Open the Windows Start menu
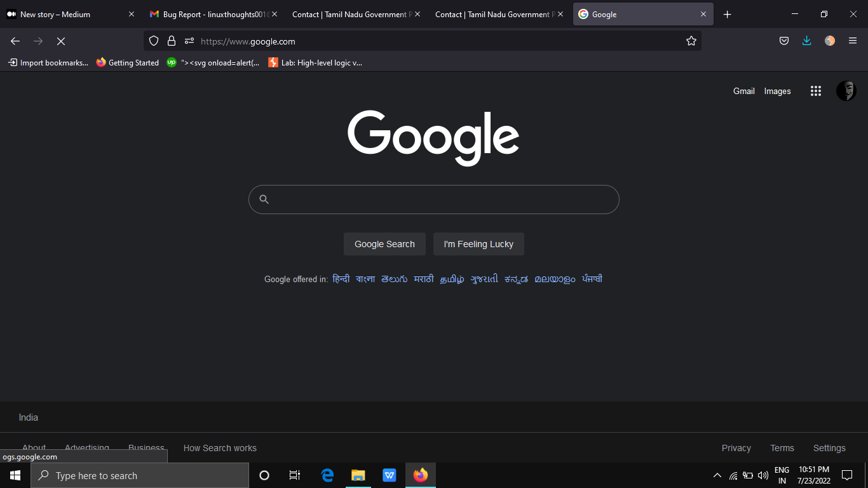The height and width of the screenshot is (488, 868). click(15, 475)
